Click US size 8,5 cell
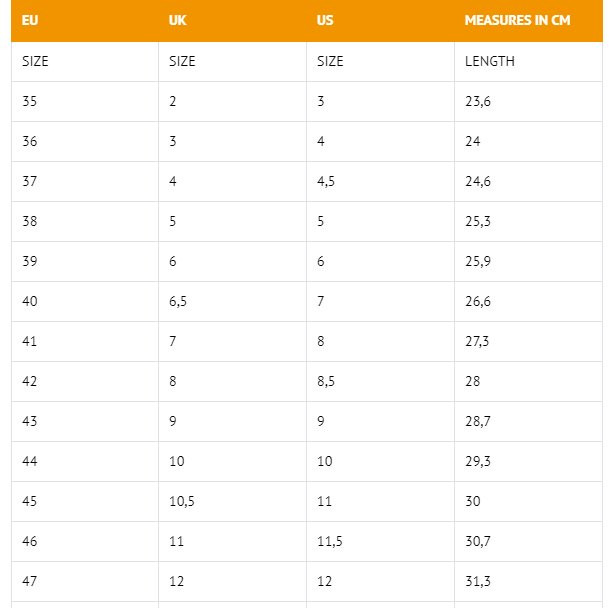Image resolution: width=609 pixels, height=608 pixels. click(325, 381)
